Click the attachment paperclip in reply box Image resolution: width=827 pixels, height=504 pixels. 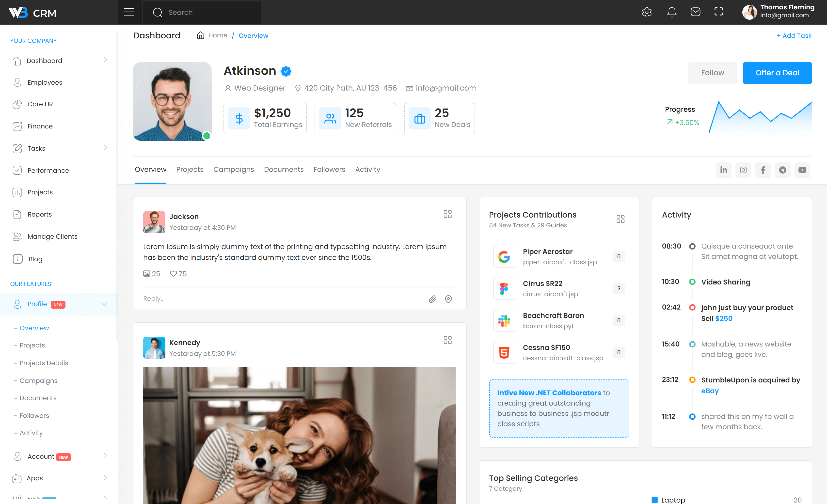tap(433, 299)
